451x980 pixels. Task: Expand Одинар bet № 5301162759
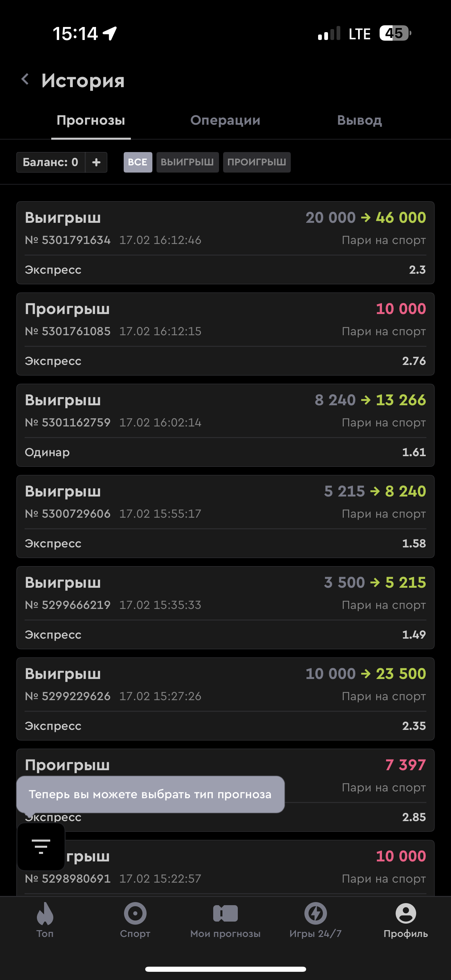coord(225,425)
